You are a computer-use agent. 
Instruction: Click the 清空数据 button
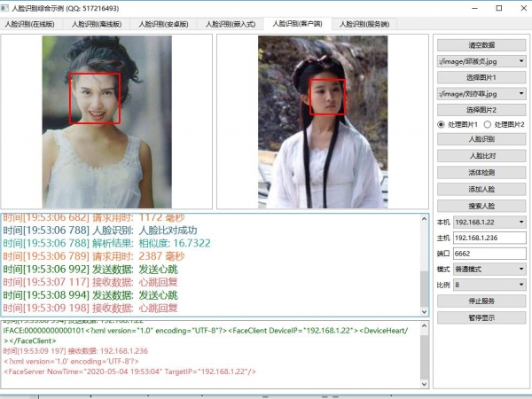pos(481,45)
